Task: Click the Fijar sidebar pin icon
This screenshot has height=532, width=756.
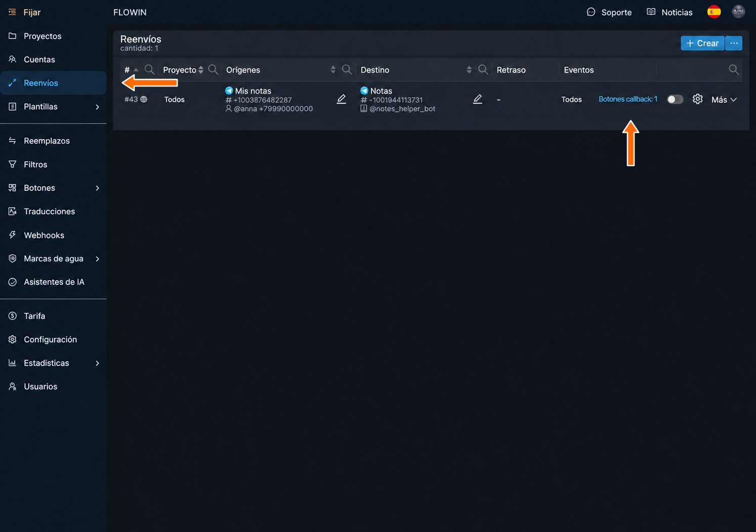Action: 12,12
